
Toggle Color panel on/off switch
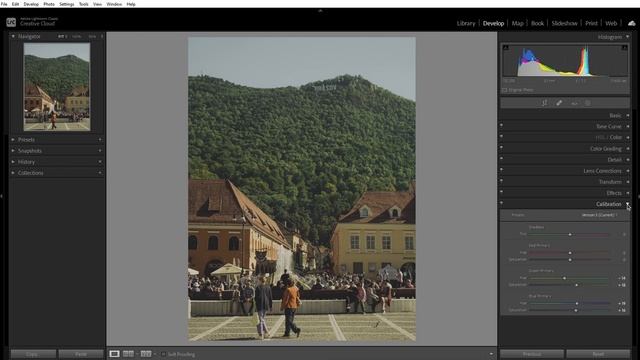tap(501, 136)
